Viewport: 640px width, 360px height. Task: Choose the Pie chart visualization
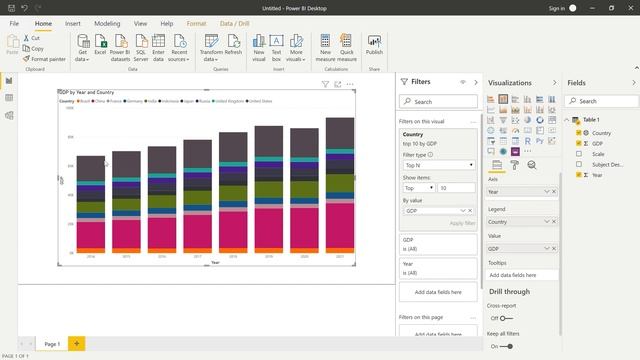tap(527, 120)
